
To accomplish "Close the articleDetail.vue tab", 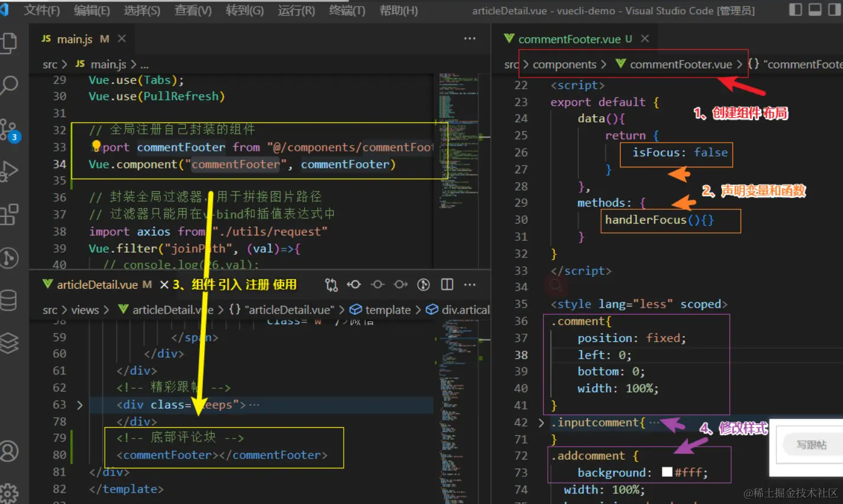I will [x=164, y=285].
